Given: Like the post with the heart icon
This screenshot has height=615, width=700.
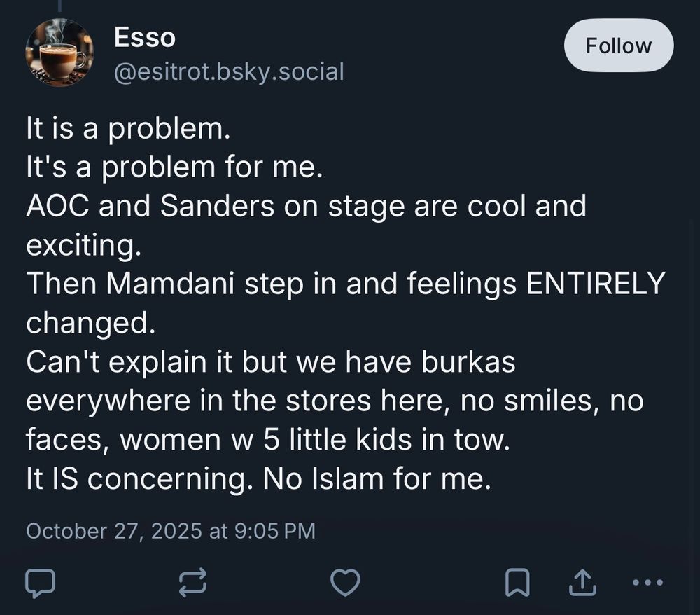Looking at the screenshot, I should point(345,582).
